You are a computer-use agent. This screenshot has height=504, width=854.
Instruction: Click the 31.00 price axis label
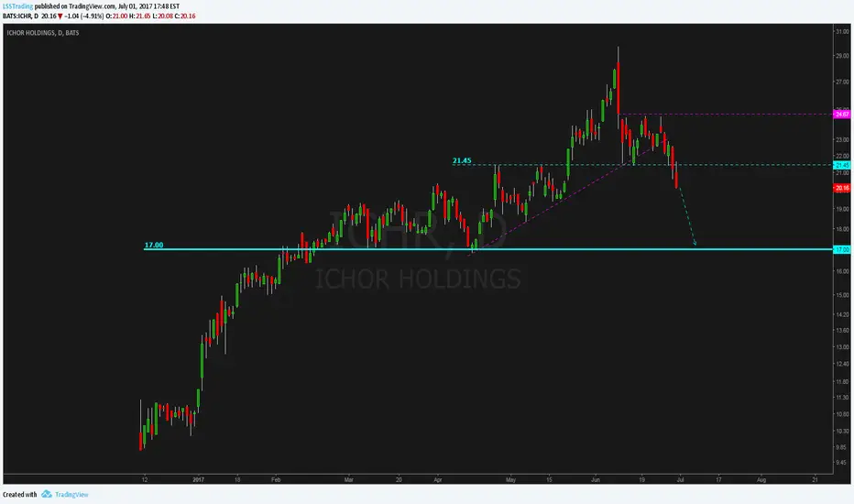pyautogui.click(x=842, y=32)
